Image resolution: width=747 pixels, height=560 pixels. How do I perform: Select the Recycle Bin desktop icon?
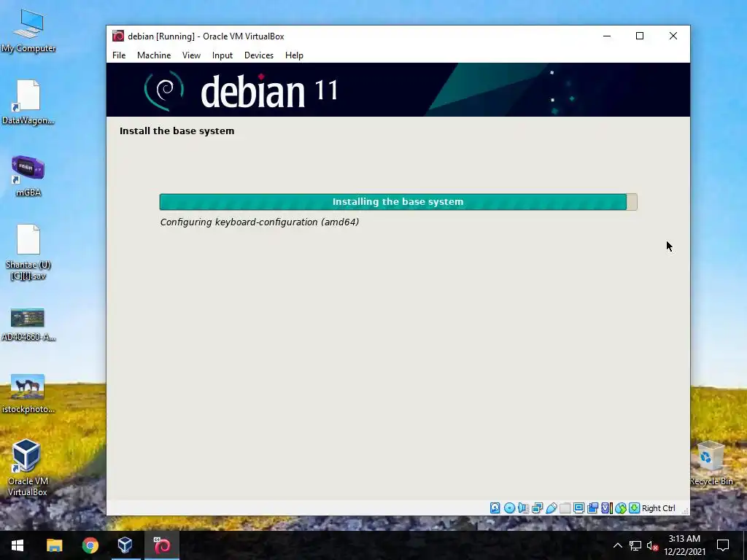(x=711, y=463)
